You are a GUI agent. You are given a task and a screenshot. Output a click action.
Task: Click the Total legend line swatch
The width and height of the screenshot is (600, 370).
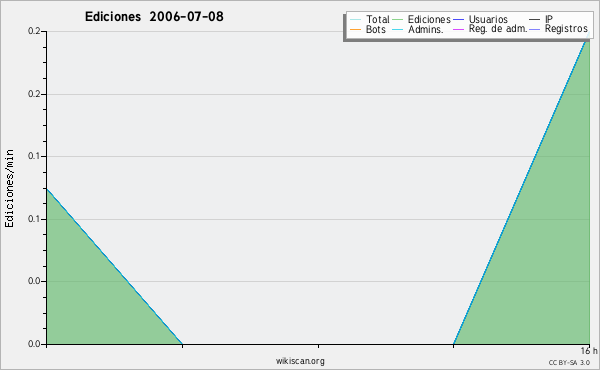[355, 20]
